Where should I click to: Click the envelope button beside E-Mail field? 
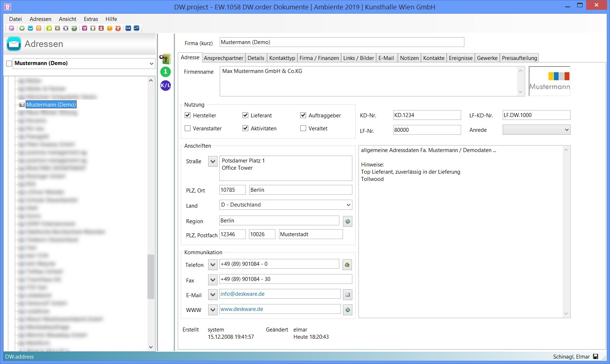tap(347, 295)
